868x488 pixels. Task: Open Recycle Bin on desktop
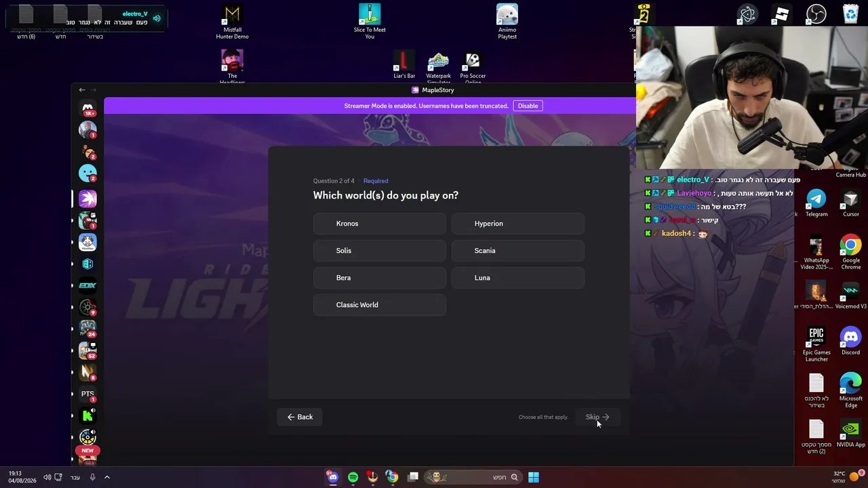(850, 14)
